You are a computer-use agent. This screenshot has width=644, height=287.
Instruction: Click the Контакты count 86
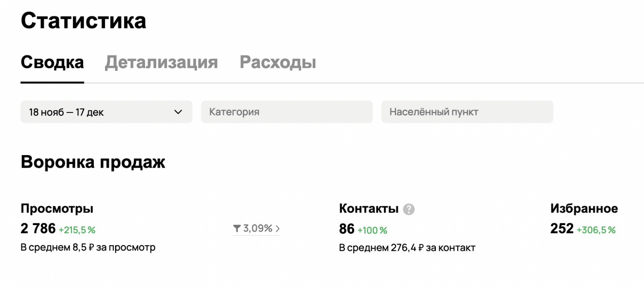click(347, 229)
